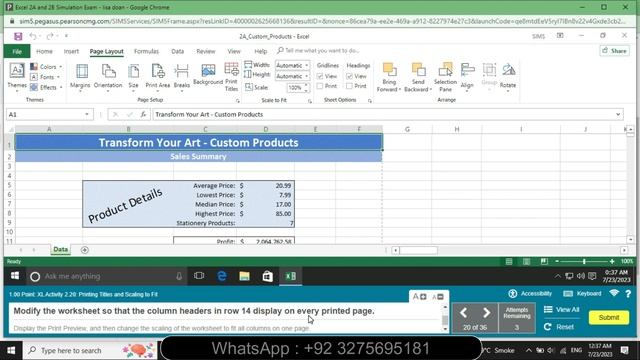The height and width of the screenshot is (360, 640).
Task: Open Task View in the simulation taskbar
Action: (x=199, y=276)
